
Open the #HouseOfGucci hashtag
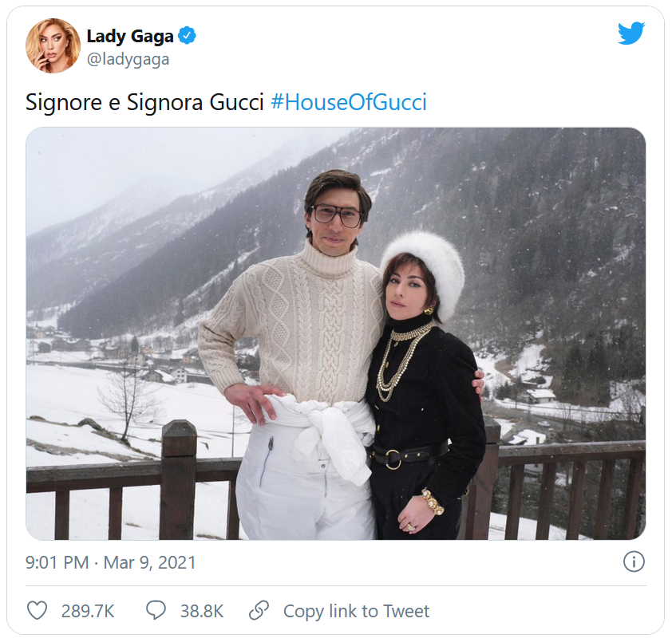[x=348, y=103]
